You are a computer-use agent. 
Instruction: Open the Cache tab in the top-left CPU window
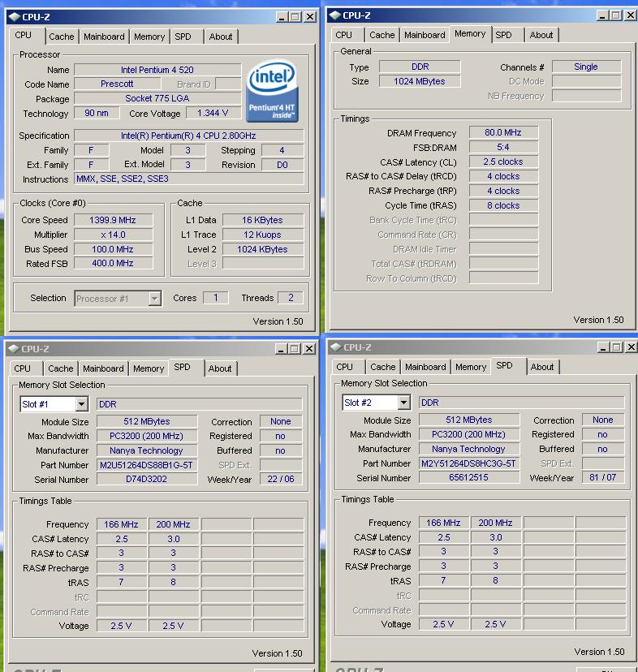(x=62, y=37)
